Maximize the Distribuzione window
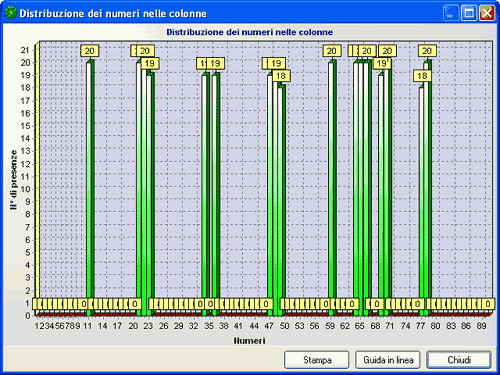This screenshot has height=375, width=500. [x=469, y=13]
